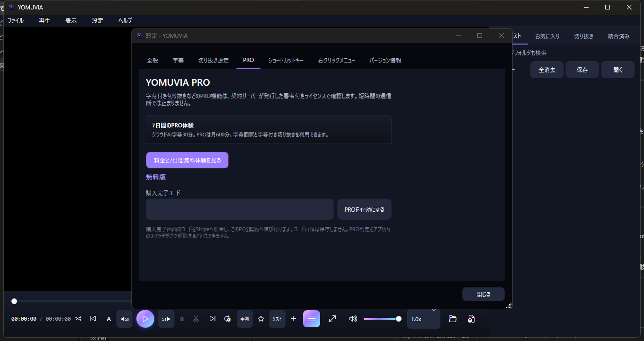Set the A loop point marker

(109, 319)
